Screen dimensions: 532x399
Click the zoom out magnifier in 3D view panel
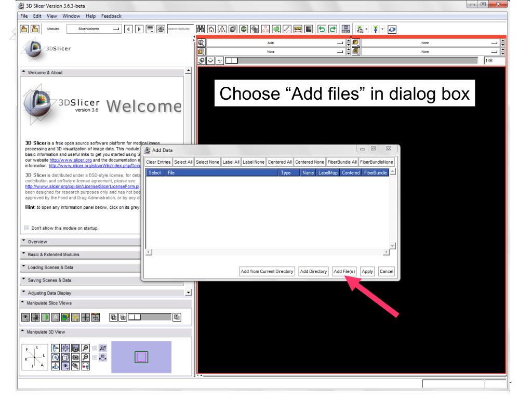(x=86, y=357)
